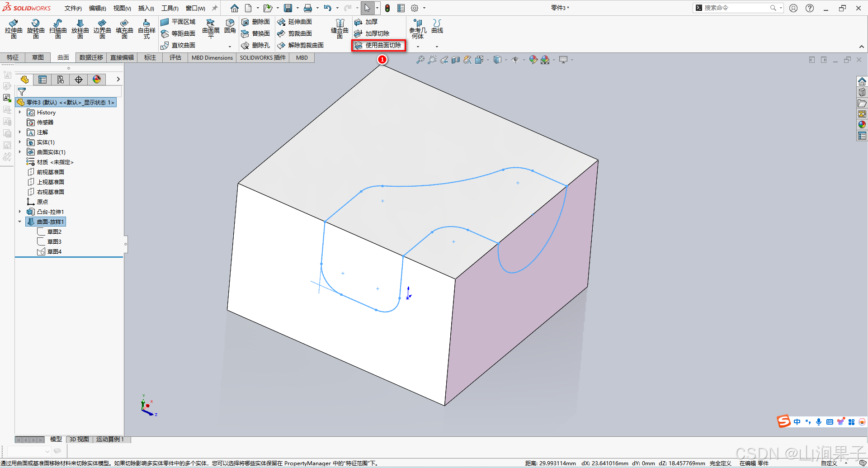This screenshot has height=468, width=868.
Task: Click the 平面区域 planar surface tool
Action: tap(178, 22)
